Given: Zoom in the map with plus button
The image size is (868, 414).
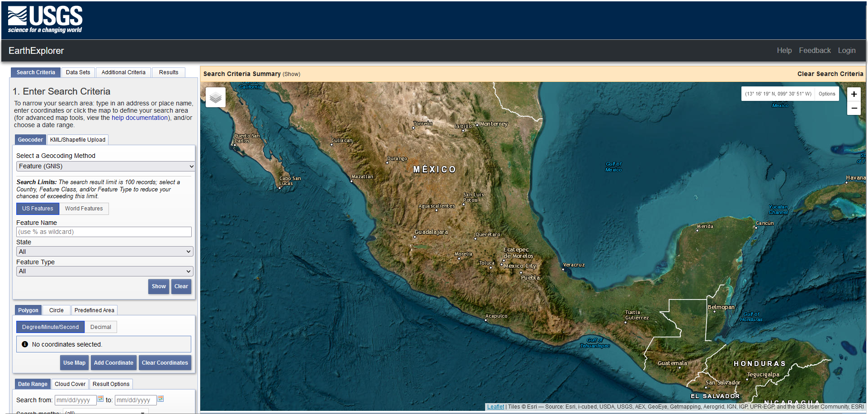Looking at the screenshot, I should 854,94.
